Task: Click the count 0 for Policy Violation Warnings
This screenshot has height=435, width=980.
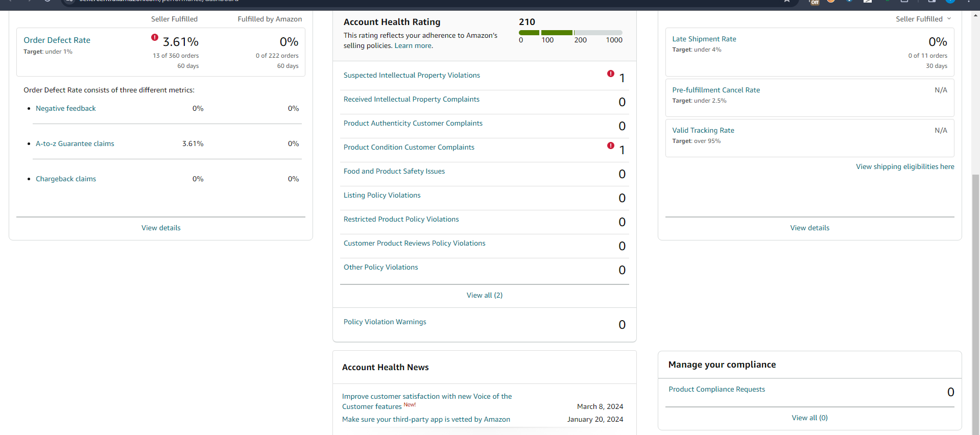Action: (x=622, y=325)
